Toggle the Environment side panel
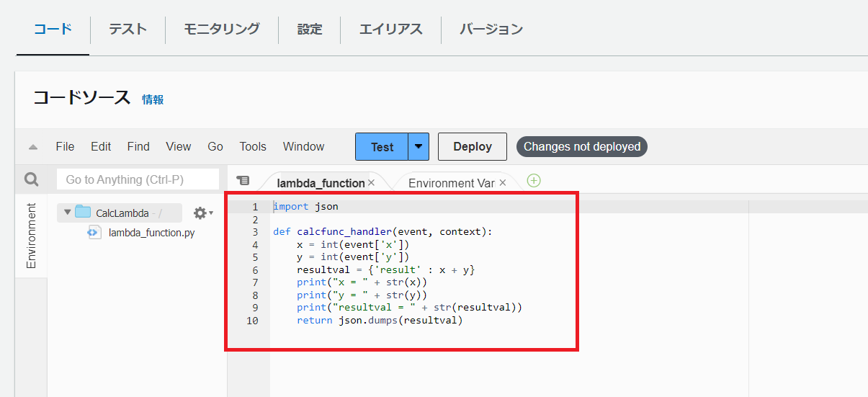 pos(31,236)
